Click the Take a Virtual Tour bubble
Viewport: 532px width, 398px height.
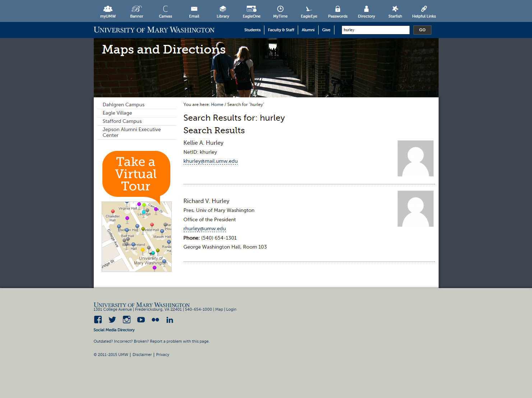click(x=136, y=174)
